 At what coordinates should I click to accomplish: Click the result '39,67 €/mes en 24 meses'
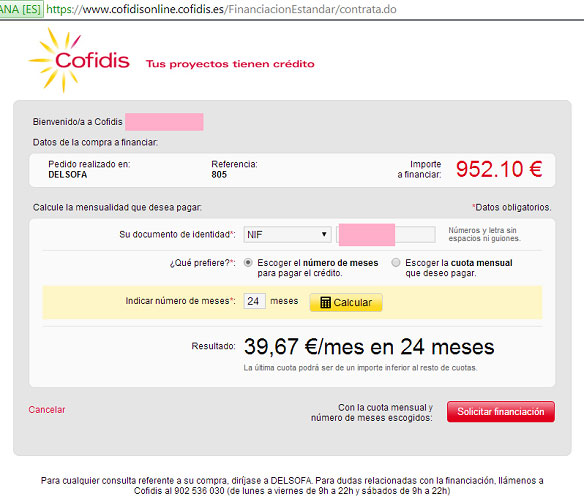pos(369,347)
